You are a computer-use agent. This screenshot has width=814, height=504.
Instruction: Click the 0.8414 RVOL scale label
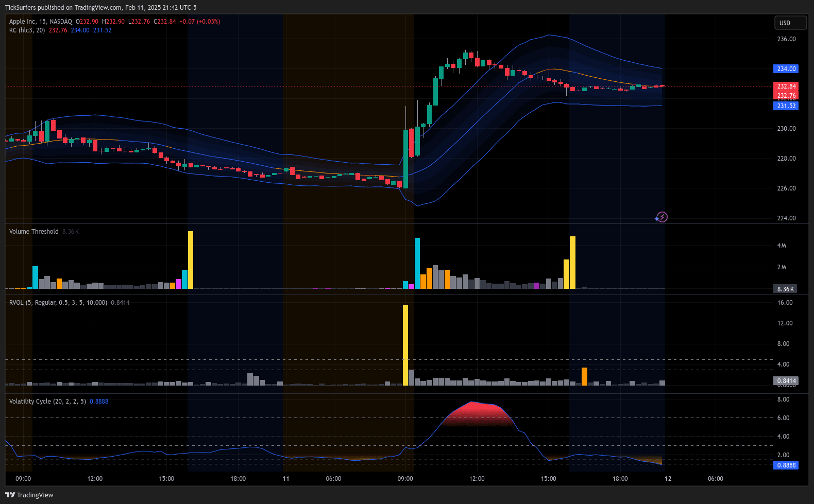click(786, 381)
